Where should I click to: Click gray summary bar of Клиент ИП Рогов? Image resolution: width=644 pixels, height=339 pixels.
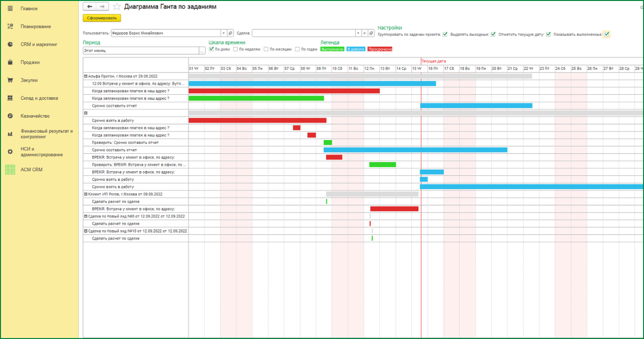(372, 194)
